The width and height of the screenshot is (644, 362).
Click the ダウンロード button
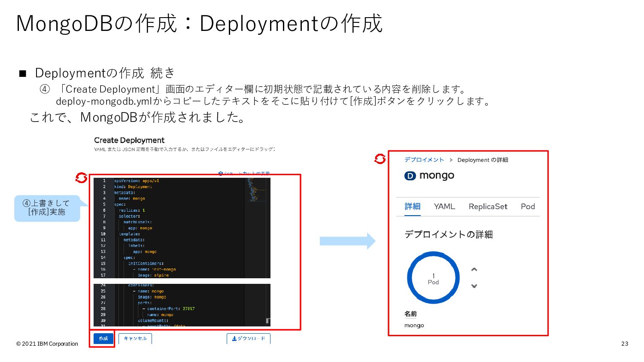coord(249,338)
